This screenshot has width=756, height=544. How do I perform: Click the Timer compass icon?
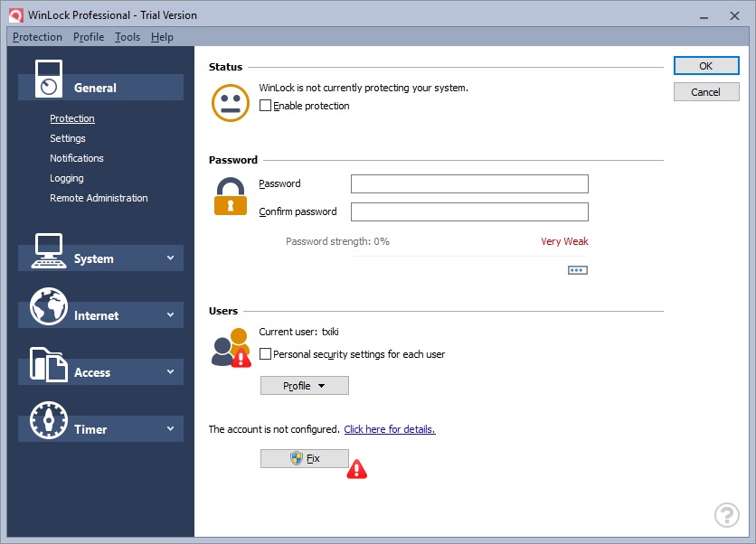click(x=49, y=420)
